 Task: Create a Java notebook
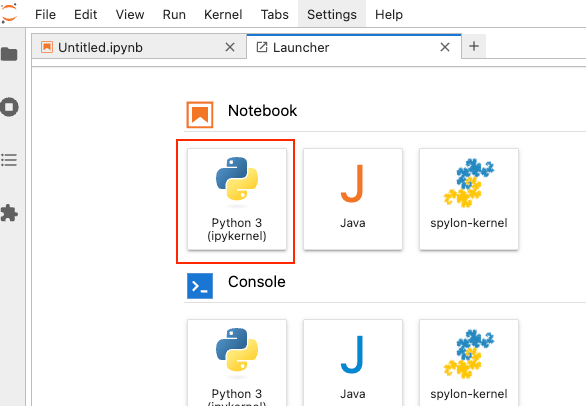coord(353,199)
